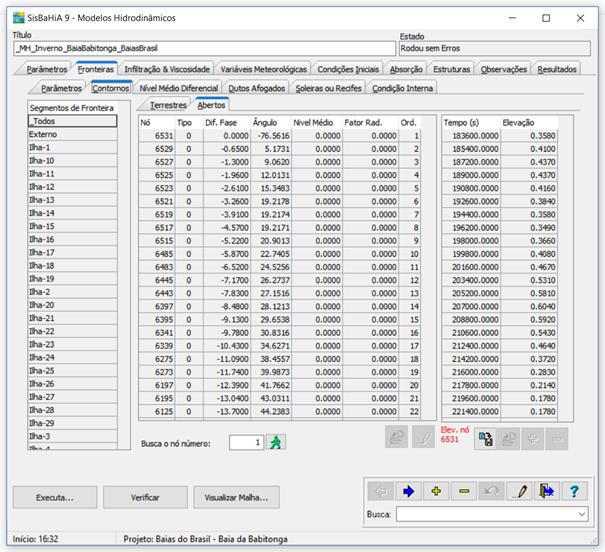Click greyed pencil icon below node table

coord(423,437)
